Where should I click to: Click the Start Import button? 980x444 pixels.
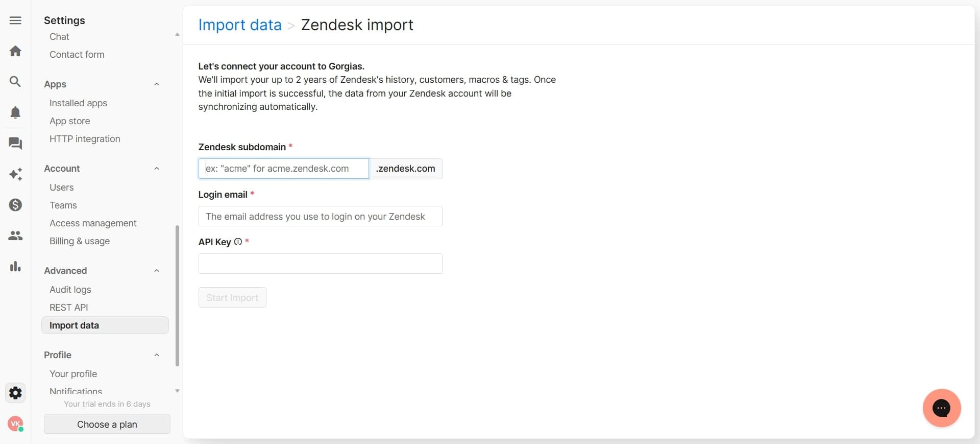pyautogui.click(x=232, y=297)
